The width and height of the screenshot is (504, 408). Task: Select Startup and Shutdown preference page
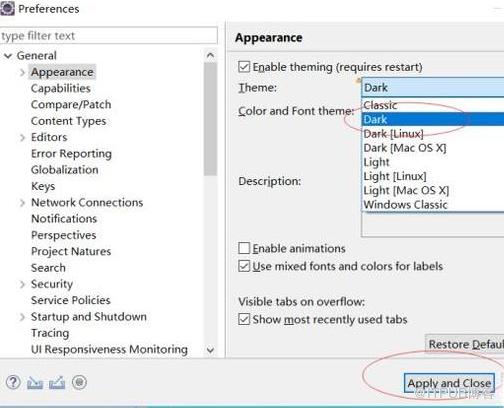tap(89, 317)
